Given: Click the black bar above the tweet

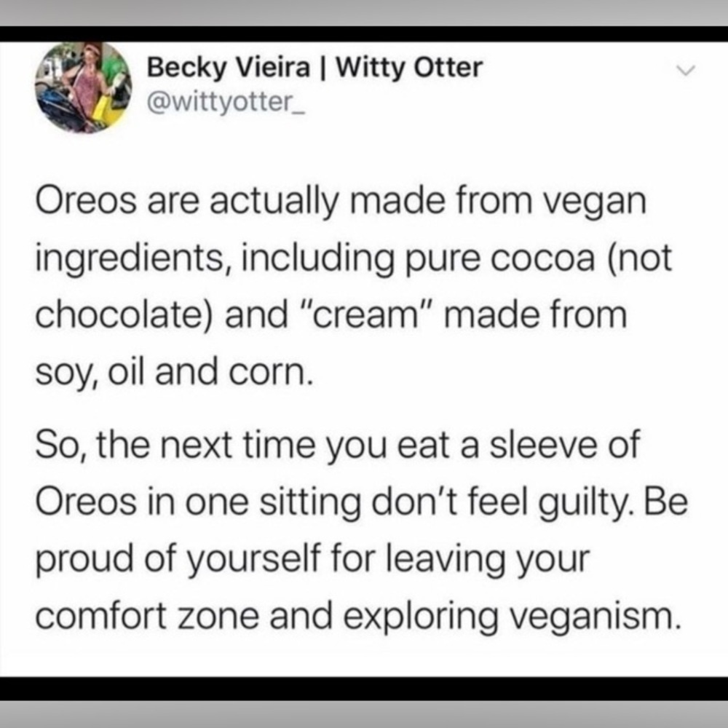Looking at the screenshot, I should pos(364,34).
